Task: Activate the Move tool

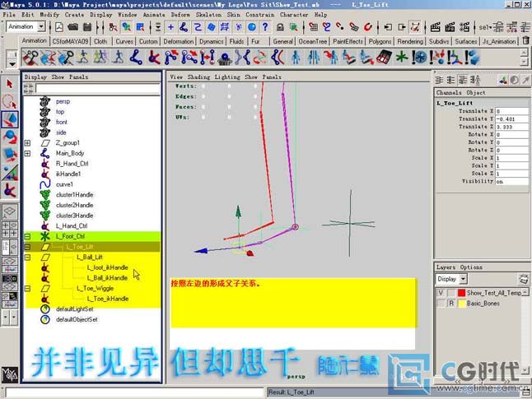Action: 10,119
